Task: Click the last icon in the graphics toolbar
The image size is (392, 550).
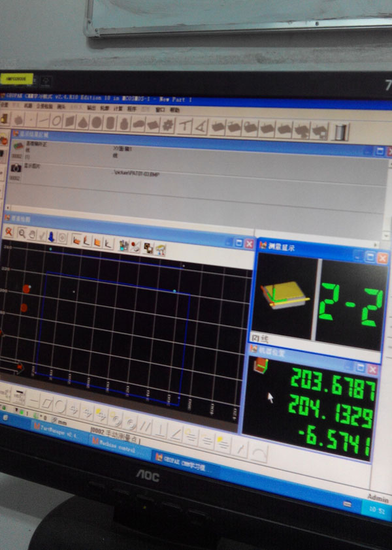Action: pos(160,250)
